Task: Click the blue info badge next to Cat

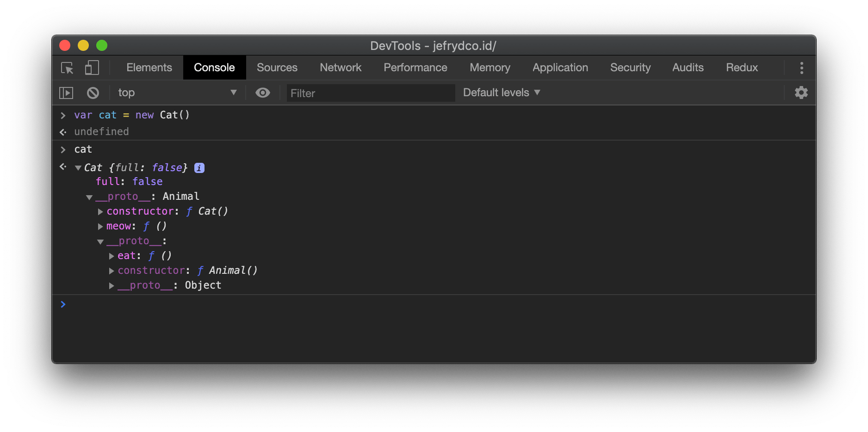Action: 199,168
